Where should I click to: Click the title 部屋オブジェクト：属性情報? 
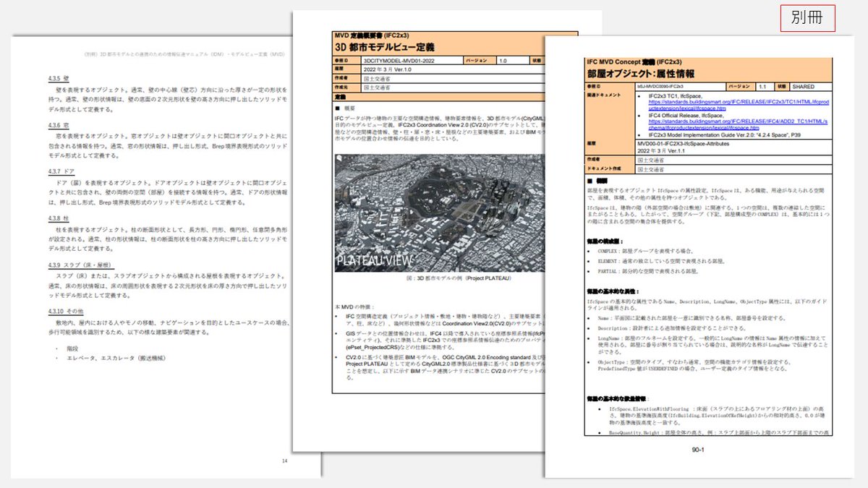point(641,74)
